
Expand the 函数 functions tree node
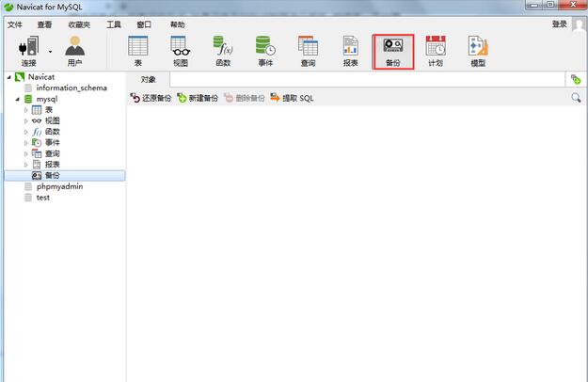click(x=26, y=132)
